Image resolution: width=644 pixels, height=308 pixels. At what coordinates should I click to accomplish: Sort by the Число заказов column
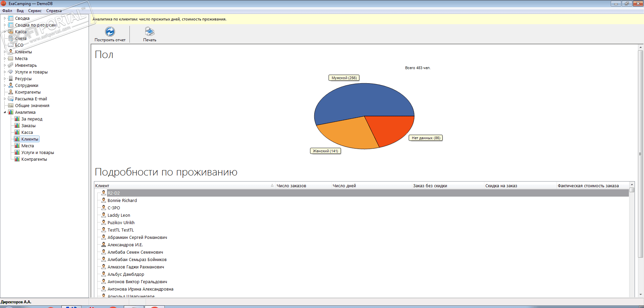click(x=303, y=186)
